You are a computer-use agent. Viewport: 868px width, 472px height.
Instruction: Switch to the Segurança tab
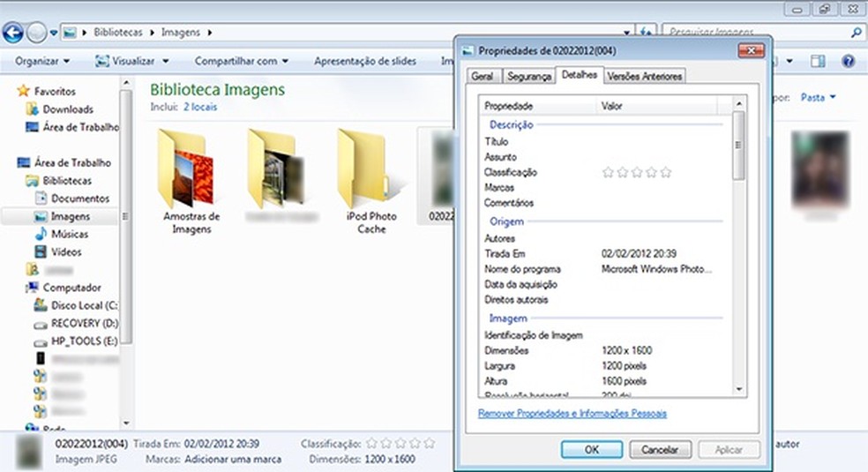pyautogui.click(x=529, y=77)
